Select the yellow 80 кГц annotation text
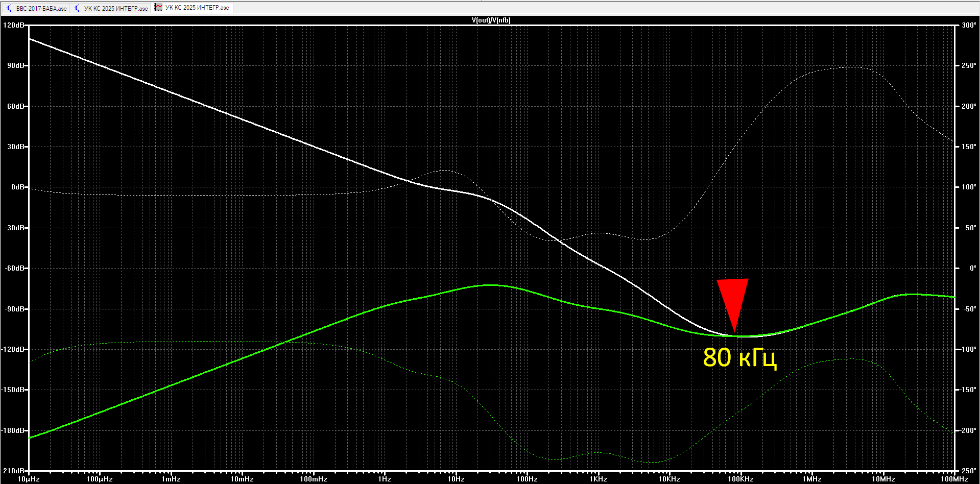 [x=739, y=357]
